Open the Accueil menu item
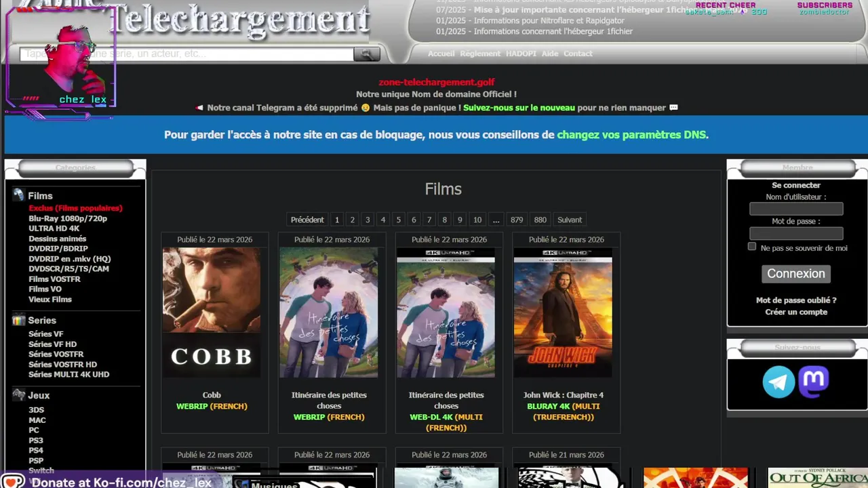 [x=441, y=54]
